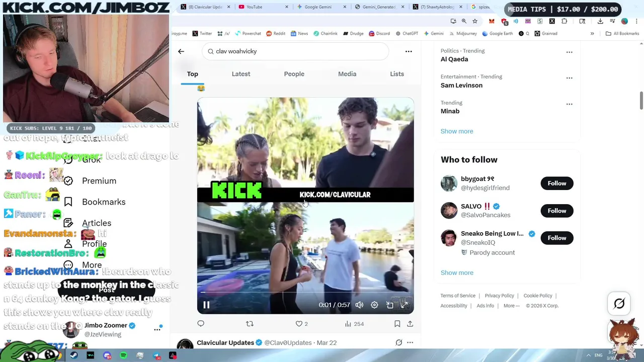644x362 pixels.
Task: Enable picture-in-picture mode on video
Action: 389,305
